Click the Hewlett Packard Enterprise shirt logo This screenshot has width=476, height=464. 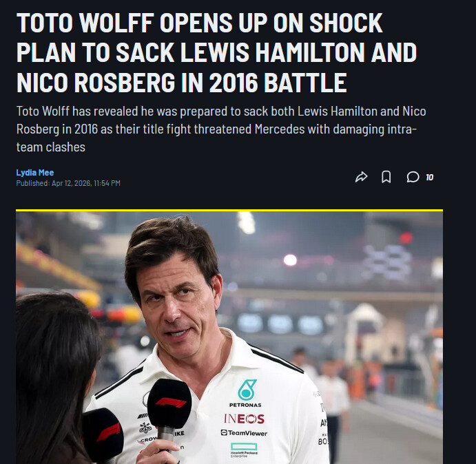pos(244,450)
